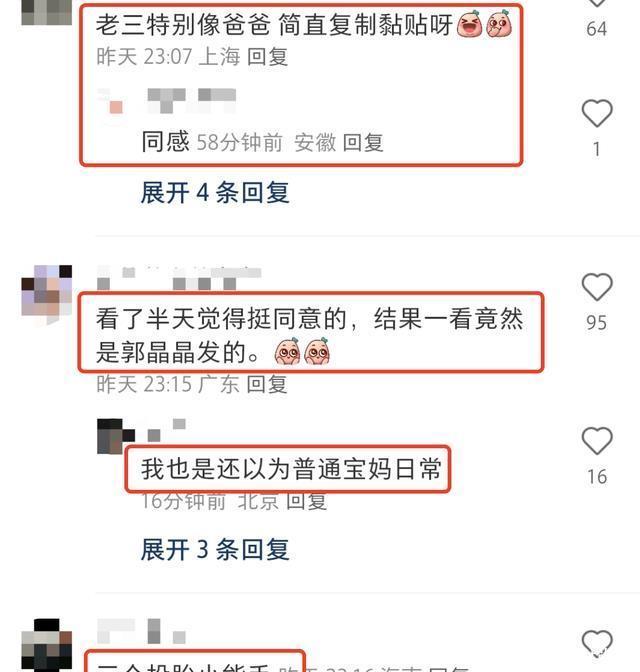Open username above bottom comment

[141, 631]
